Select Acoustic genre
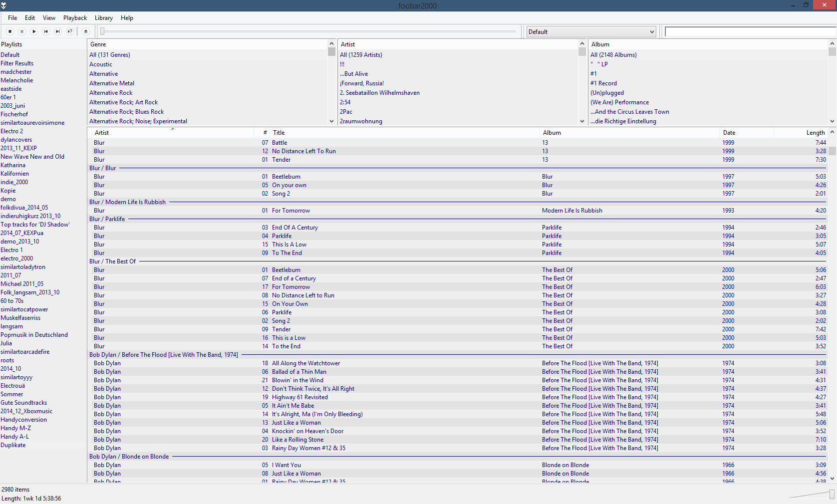The height and width of the screenshot is (504, 837). [101, 64]
